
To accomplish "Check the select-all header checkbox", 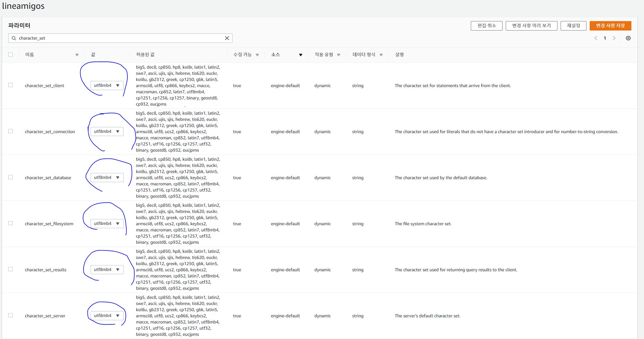I will tap(11, 55).
